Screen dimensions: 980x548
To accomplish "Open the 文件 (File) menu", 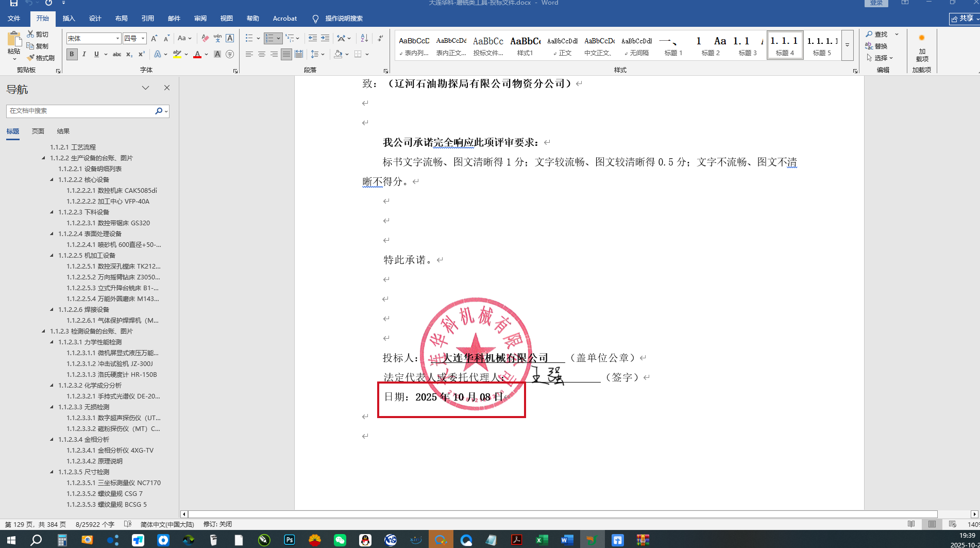I will coord(14,19).
